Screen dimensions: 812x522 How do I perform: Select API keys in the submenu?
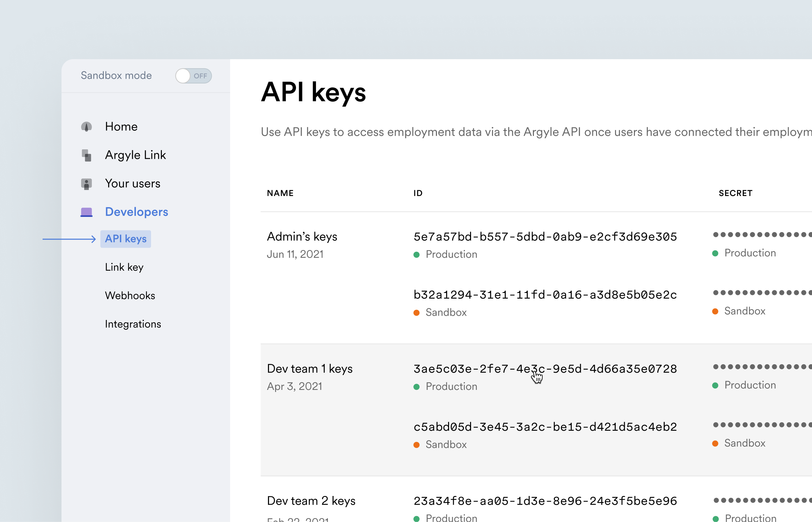(x=125, y=239)
